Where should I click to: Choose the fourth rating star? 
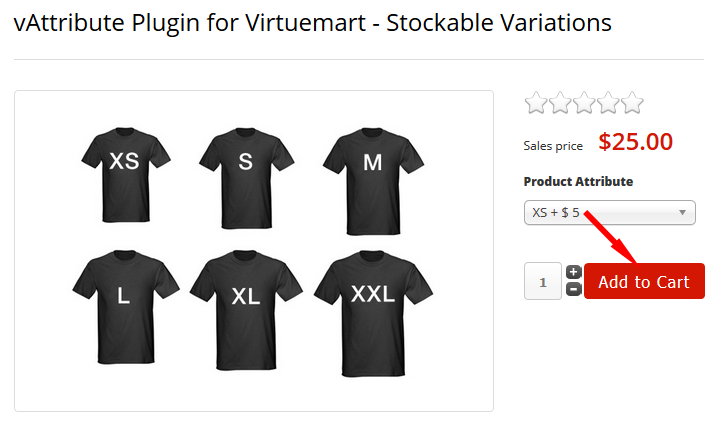(608, 103)
